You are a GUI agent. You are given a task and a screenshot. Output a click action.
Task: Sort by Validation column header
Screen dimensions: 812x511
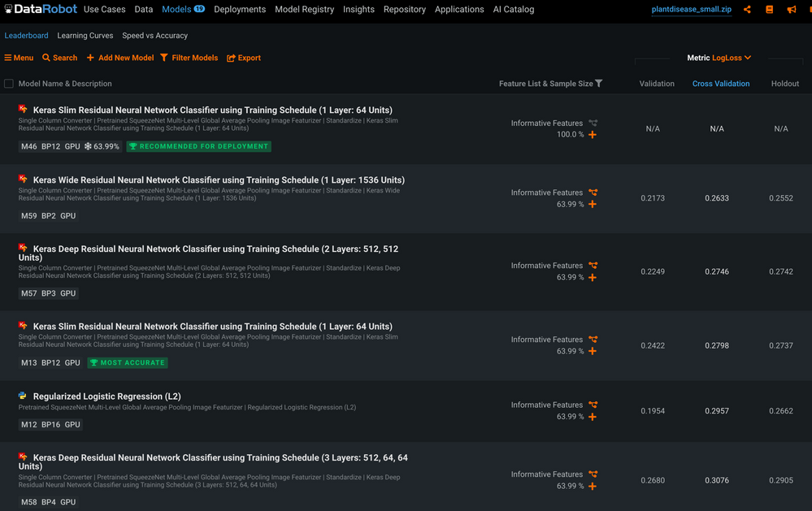(x=657, y=84)
